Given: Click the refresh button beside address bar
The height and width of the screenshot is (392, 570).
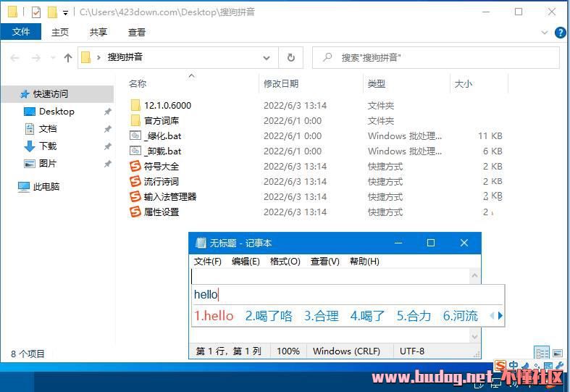Looking at the screenshot, I should click(x=291, y=58).
